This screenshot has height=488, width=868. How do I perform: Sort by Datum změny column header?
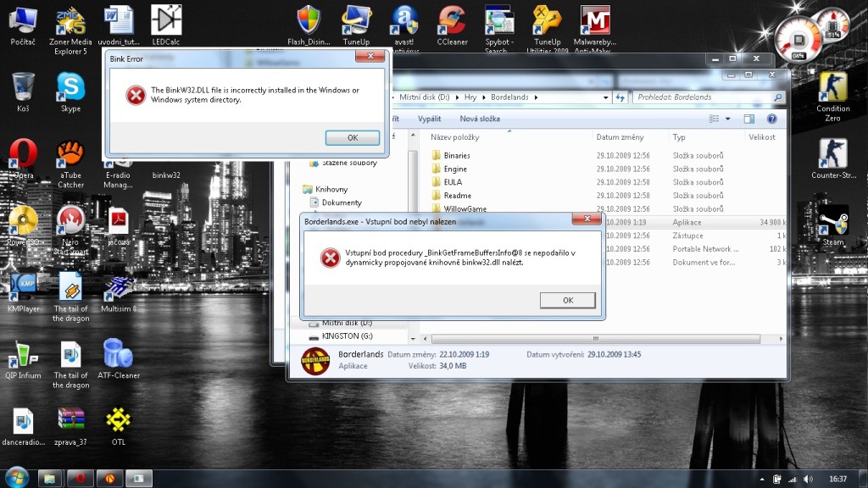620,137
